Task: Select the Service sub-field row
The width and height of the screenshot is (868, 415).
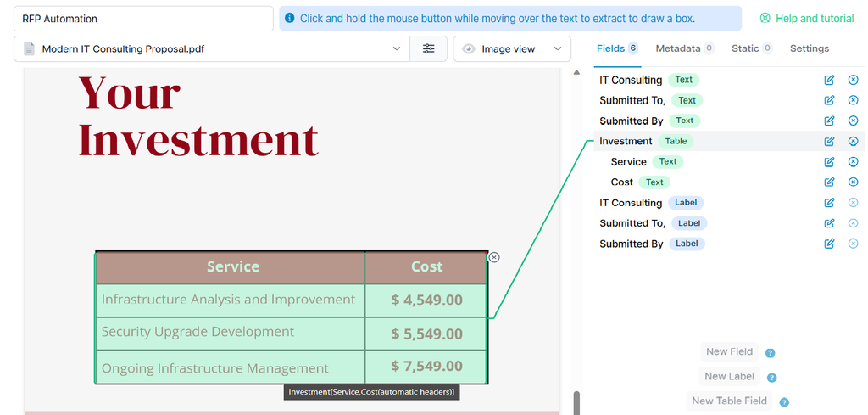Action: [x=729, y=162]
